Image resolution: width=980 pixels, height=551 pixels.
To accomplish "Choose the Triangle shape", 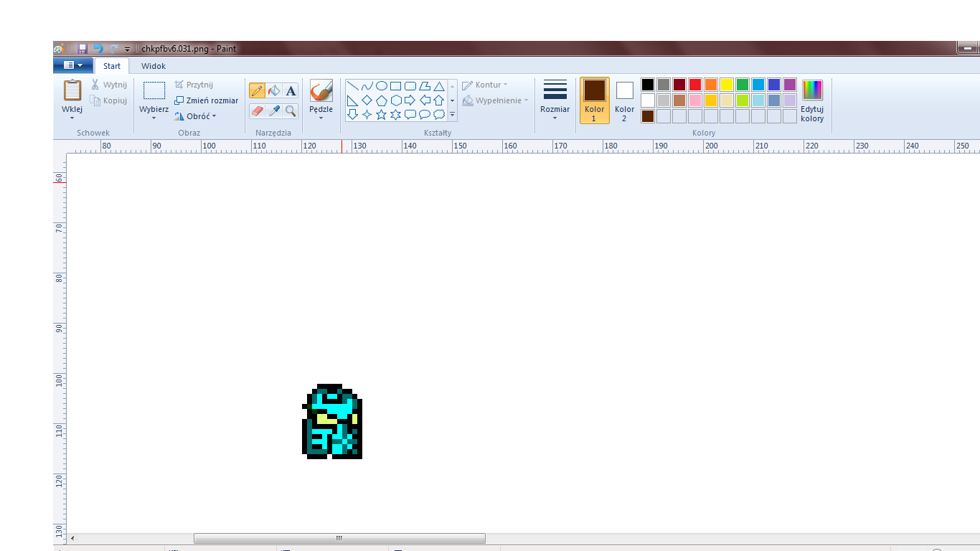I will pyautogui.click(x=439, y=86).
